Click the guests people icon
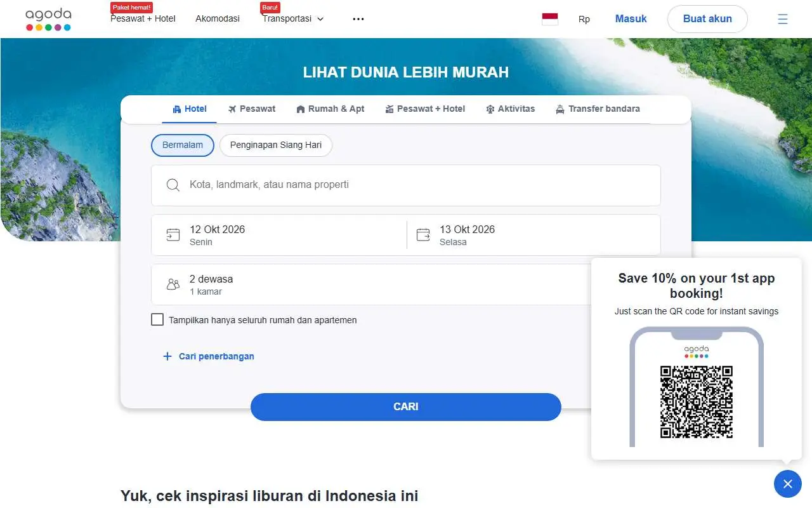812x508 pixels. click(x=173, y=284)
